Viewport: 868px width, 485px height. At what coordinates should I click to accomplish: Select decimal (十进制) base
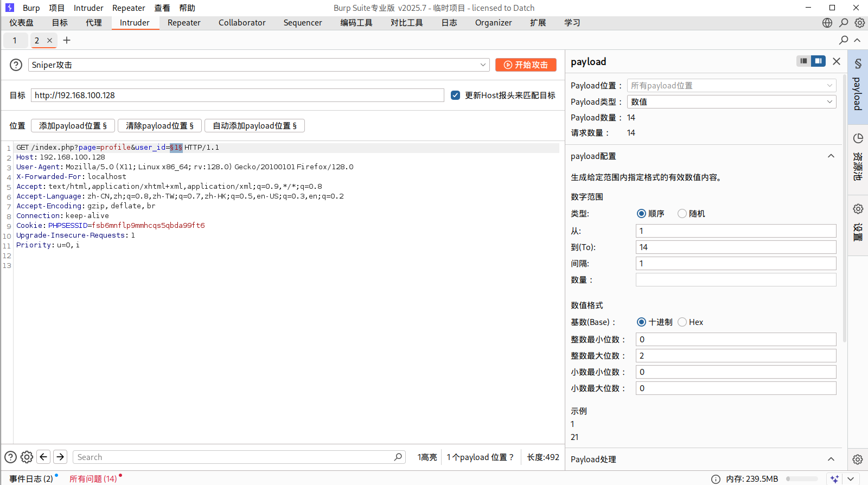click(x=641, y=322)
